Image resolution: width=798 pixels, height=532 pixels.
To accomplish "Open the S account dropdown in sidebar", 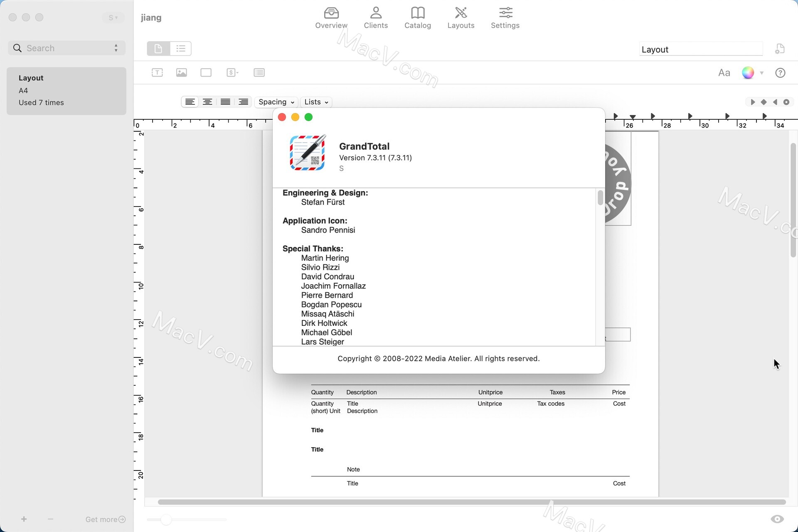I will pos(113,17).
